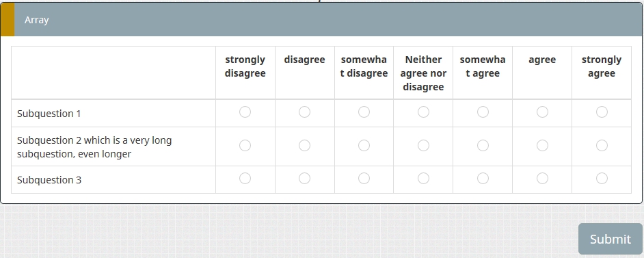Click the Subquestion 3 row label
The width and height of the screenshot is (644, 258).
(49, 180)
